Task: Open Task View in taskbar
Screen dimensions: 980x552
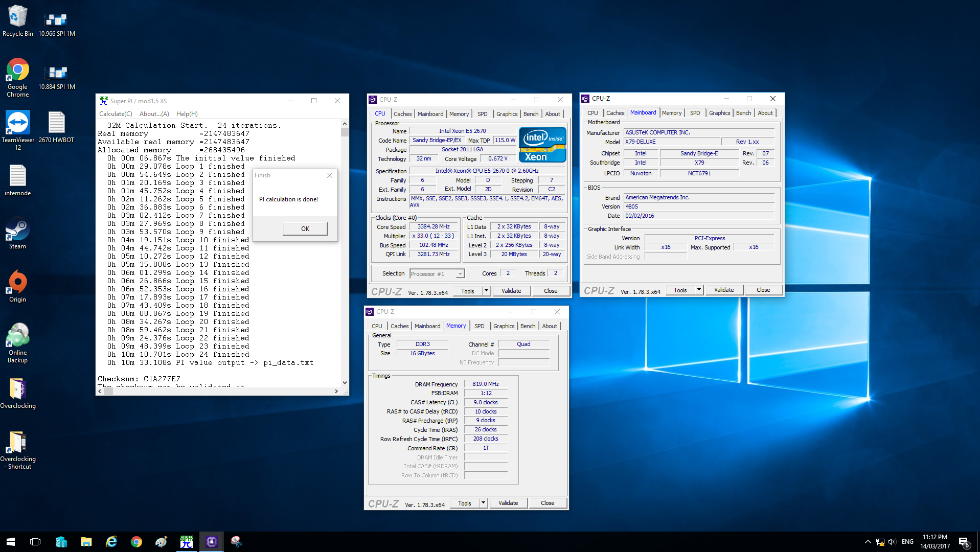Action: 35,542
